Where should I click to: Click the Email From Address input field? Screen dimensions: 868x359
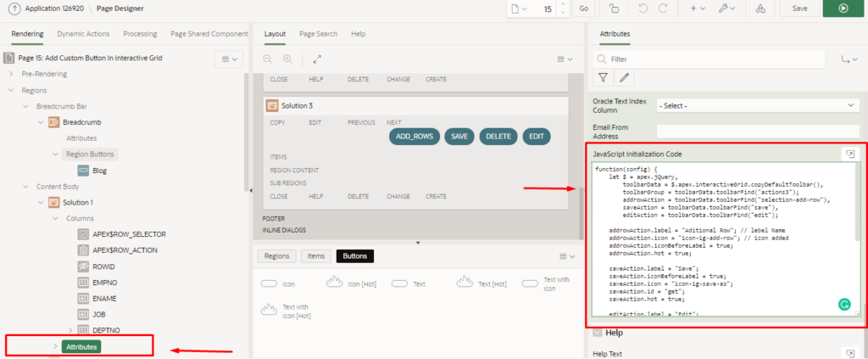(x=758, y=131)
